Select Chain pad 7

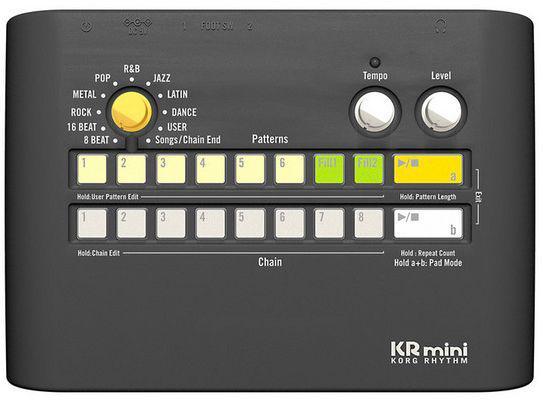329,223
